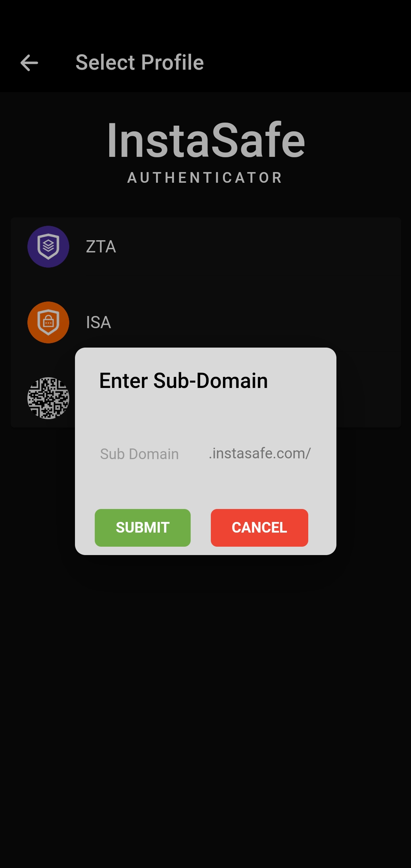Viewport: 411px width, 868px height.
Task: Tap the back arrow in header
Action: pos(29,63)
